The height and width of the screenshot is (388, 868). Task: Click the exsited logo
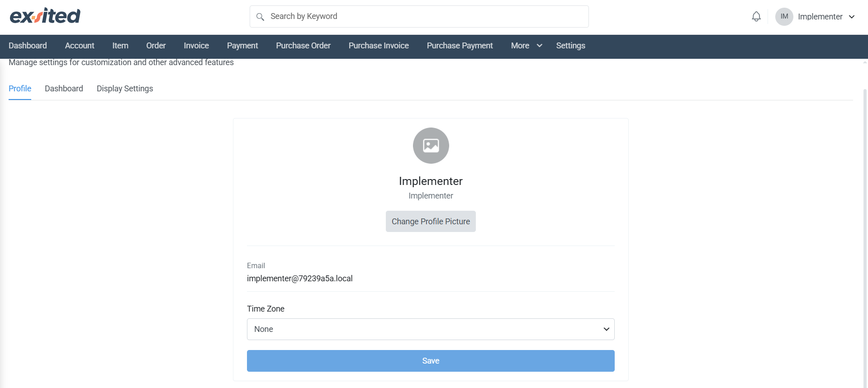point(45,16)
